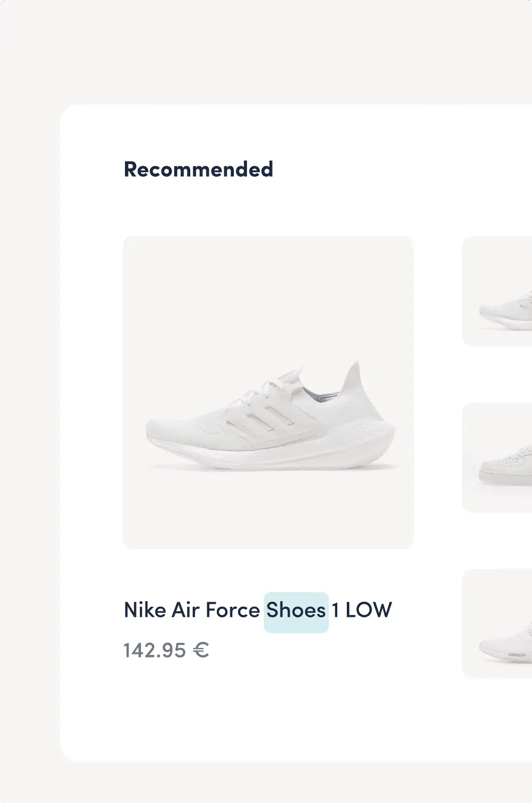Click the word "Force" in product title

232,611
